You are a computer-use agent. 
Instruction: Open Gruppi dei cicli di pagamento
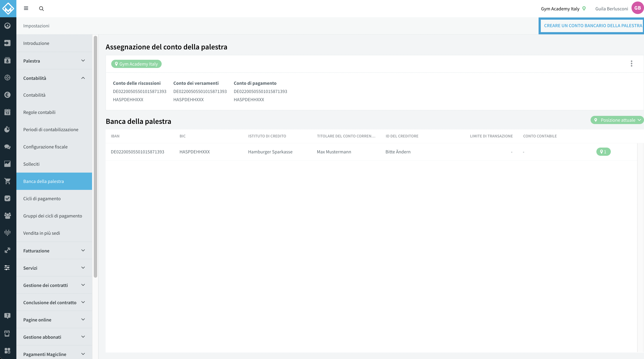(x=54, y=216)
